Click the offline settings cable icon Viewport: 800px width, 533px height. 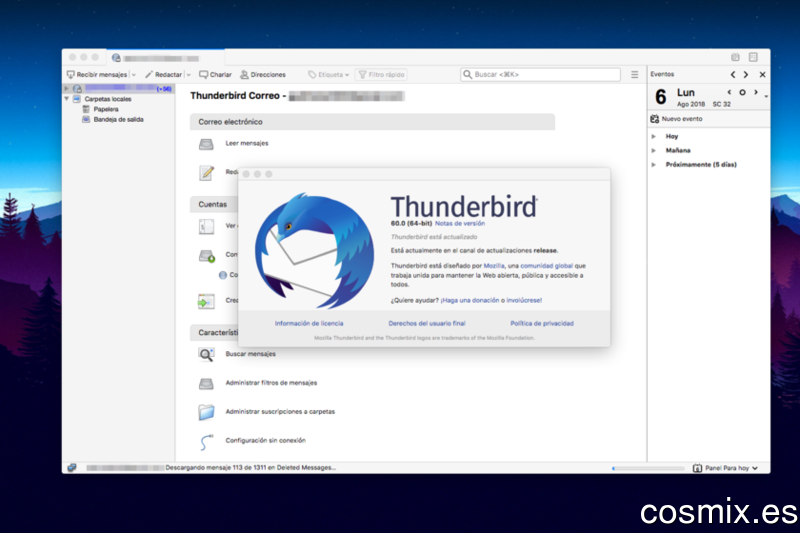pos(206,442)
